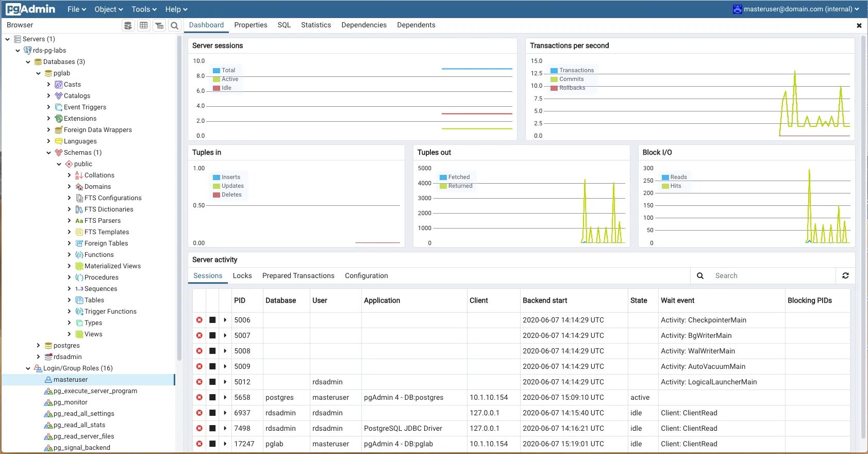
Task: Click the Rollbacks legend swatch
Action: click(554, 88)
